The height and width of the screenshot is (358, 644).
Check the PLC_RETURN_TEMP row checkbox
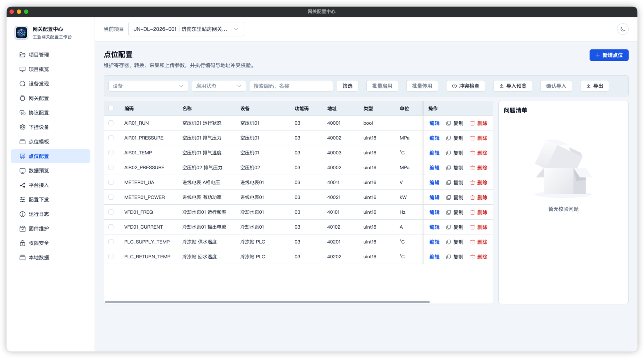[111, 257]
